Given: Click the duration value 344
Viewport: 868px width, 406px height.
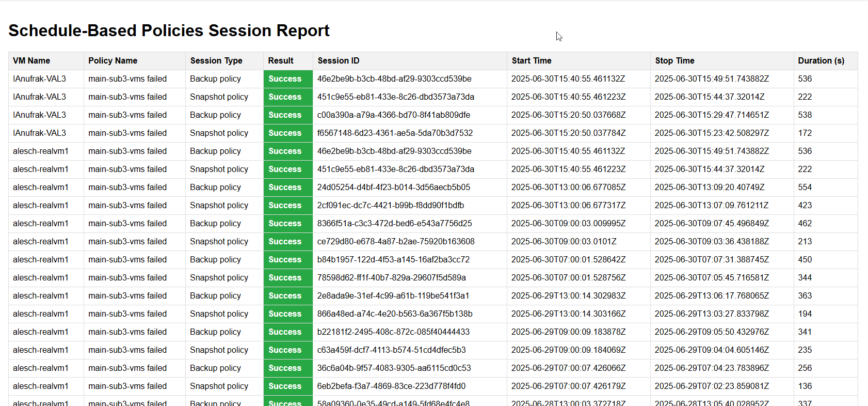Looking at the screenshot, I should [x=805, y=277].
